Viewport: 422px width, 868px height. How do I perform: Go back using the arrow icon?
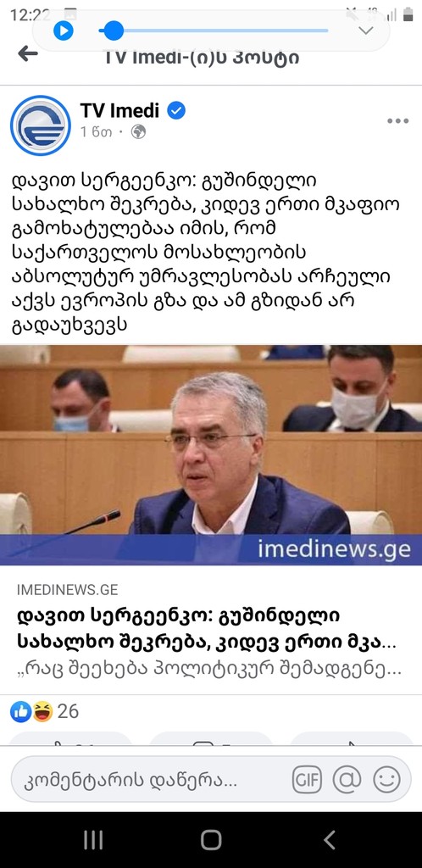[x=28, y=53]
